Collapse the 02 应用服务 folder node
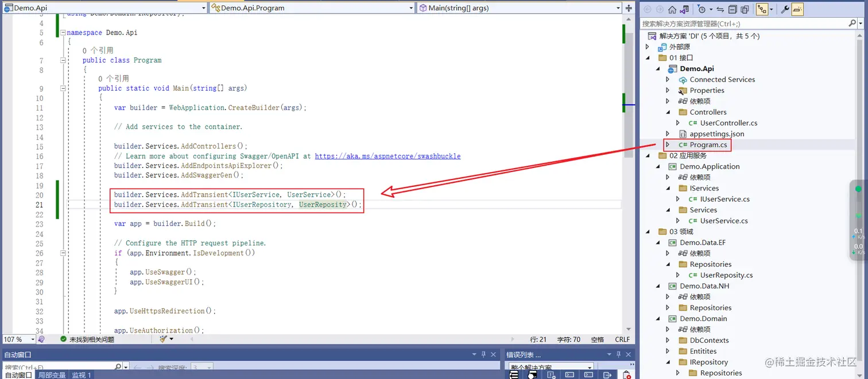The height and width of the screenshot is (379, 868). pos(648,156)
